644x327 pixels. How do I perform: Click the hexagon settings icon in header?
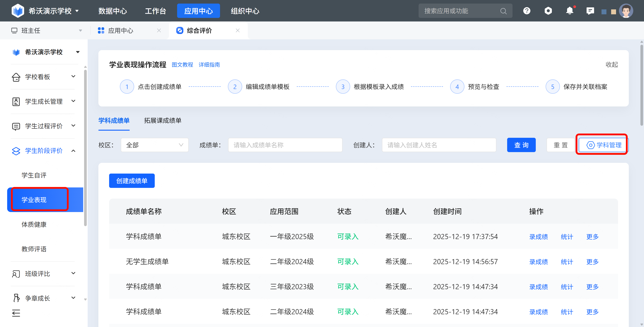pyautogui.click(x=548, y=11)
